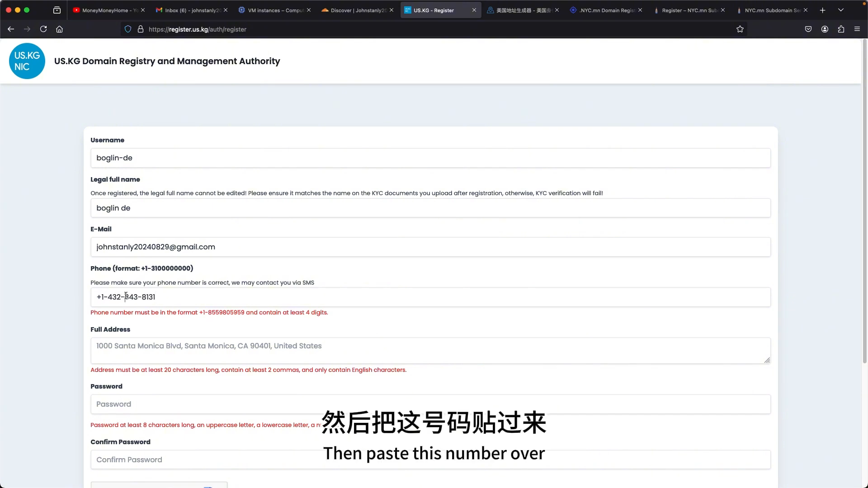
Task: Click the Full Address text area
Action: point(430,351)
